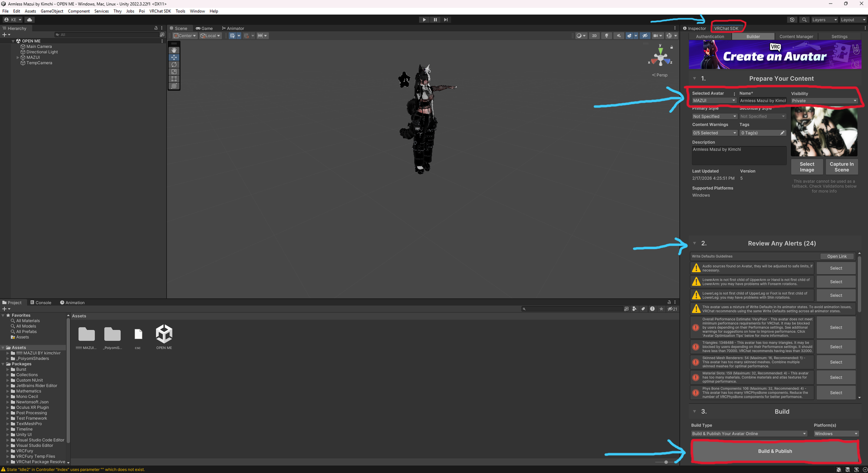Screen dimensions: 868x473
Task: Click the avatar Description text field
Action: [x=738, y=155]
